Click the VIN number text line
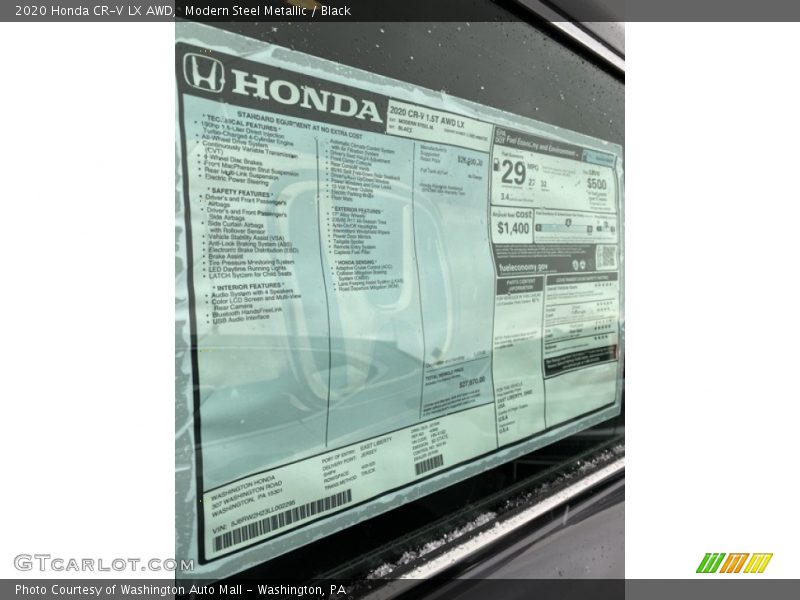 (x=254, y=517)
